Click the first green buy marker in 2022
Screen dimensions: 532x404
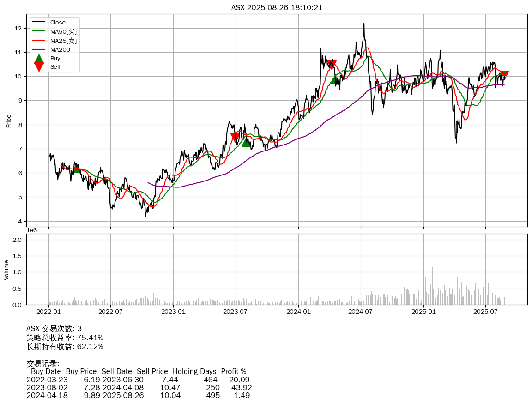77,169
